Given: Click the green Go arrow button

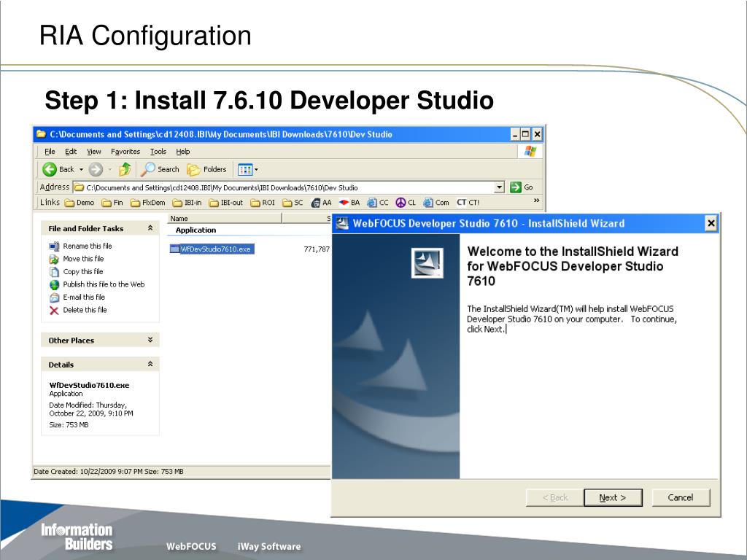Looking at the screenshot, I should (x=516, y=187).
